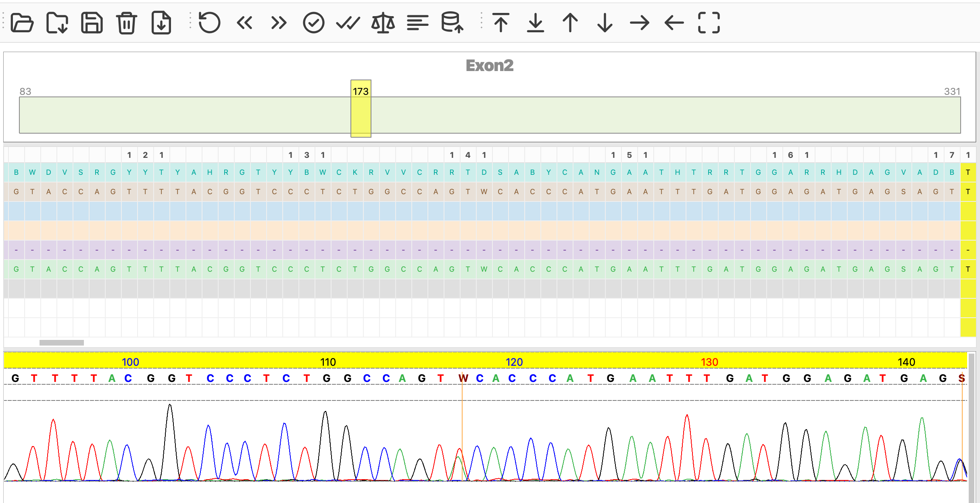Click the plain down arrow icon
Image resolution: width=980 pixels, height=503 pixels.
pos(605,23)
